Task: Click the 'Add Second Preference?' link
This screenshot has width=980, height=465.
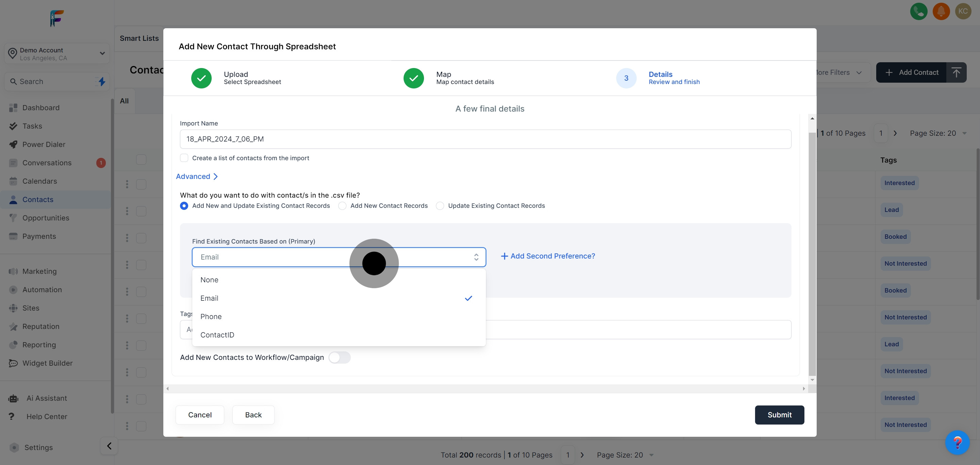Action: (548, 256)
